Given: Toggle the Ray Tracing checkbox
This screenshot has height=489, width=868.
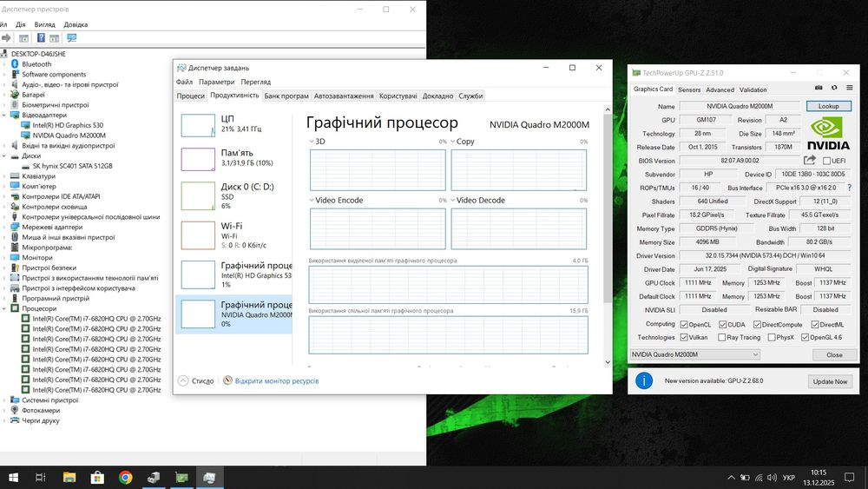Looking at the screenshot, I should pos(722,337).
